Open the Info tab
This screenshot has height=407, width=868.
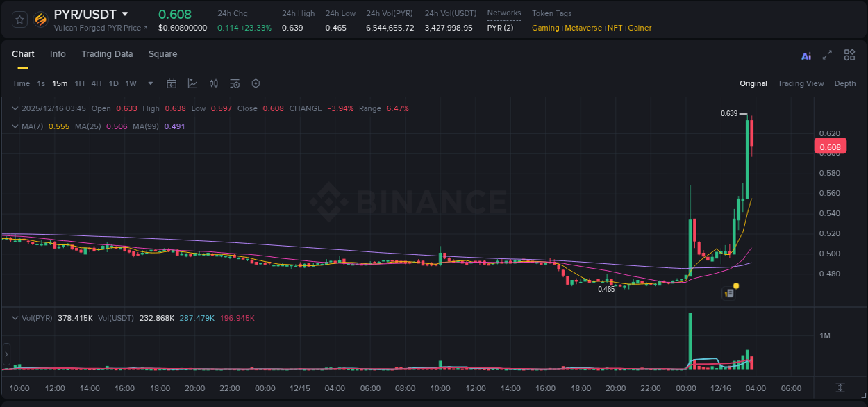(58, 54)
